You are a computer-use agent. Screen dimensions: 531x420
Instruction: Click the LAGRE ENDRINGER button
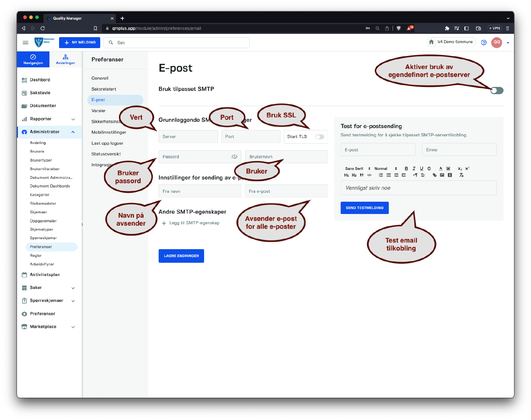(181, 256)
